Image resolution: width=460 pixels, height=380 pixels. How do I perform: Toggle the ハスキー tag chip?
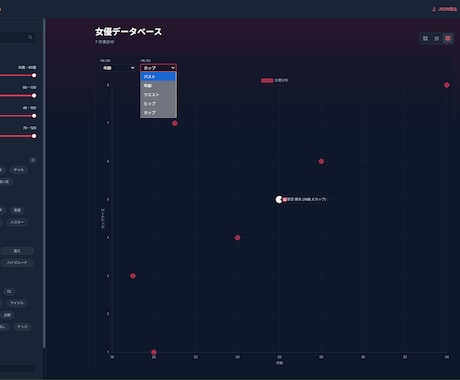17,222
